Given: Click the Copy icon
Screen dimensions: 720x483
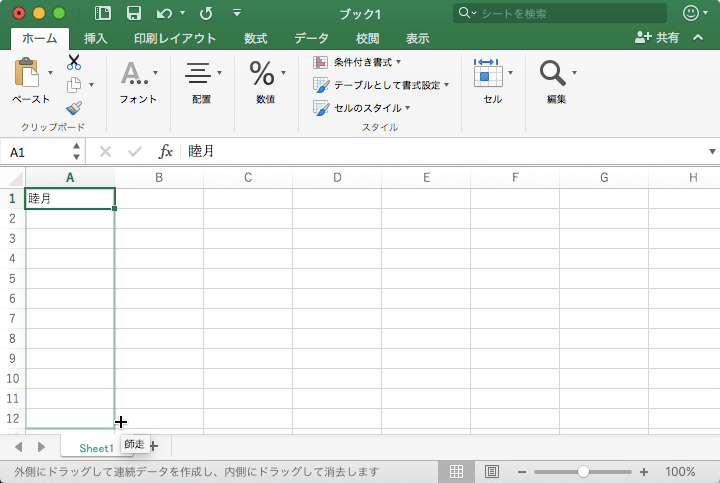Looking at the screenshot, I should tap(73, 85).
